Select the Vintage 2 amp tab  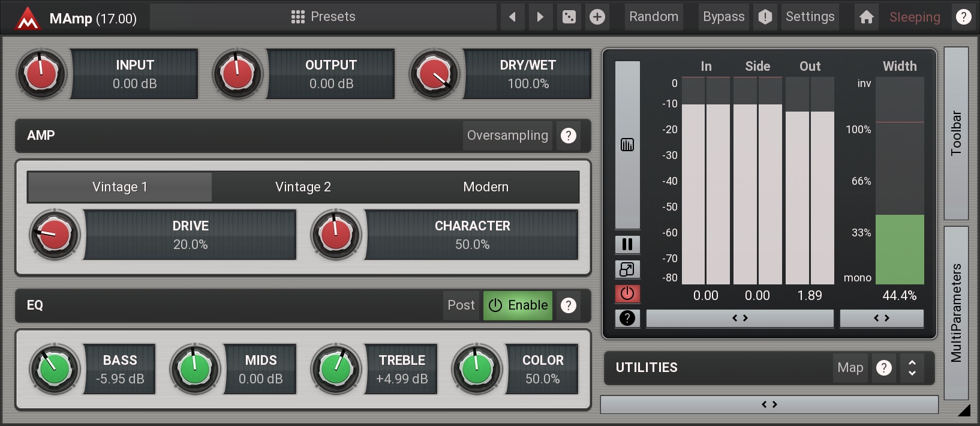[303, 187]
